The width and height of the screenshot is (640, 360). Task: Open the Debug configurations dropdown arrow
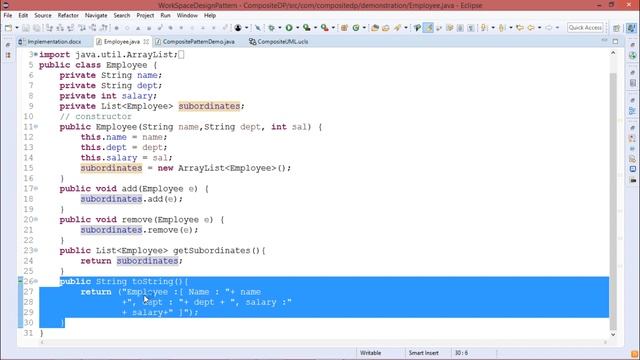[280, 28]
